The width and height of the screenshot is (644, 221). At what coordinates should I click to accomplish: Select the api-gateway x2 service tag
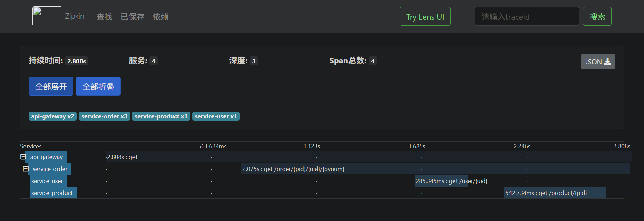53,116
